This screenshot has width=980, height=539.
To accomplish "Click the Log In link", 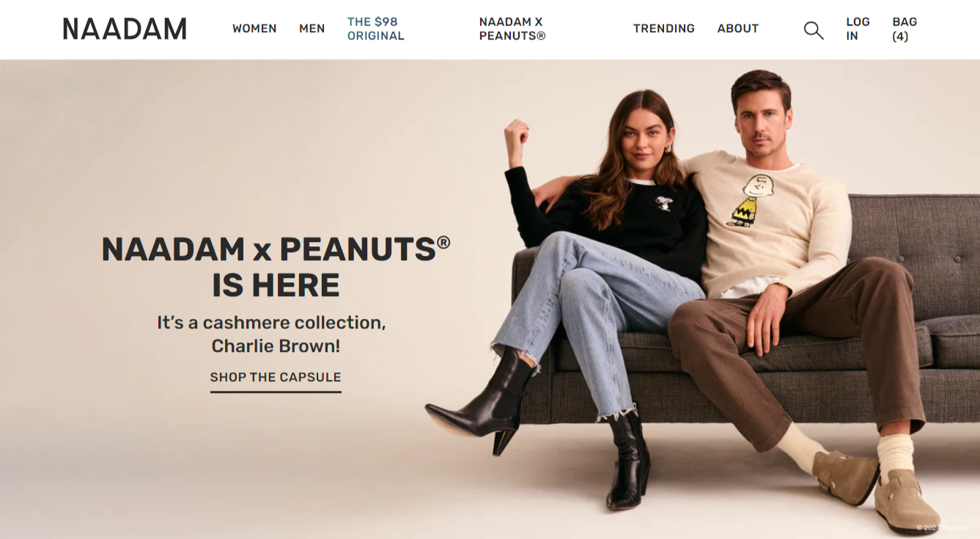I will click(858, 29).
